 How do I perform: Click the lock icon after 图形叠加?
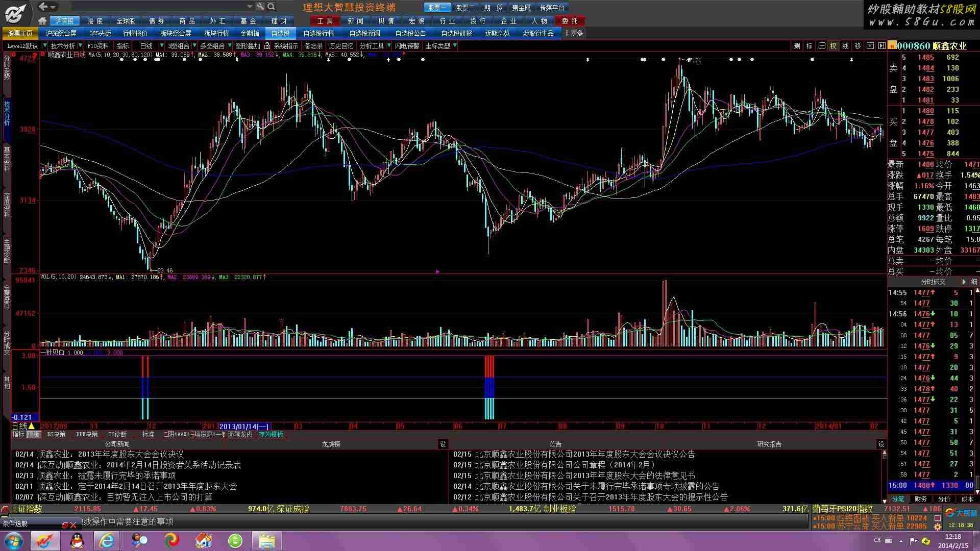(267, 46)
